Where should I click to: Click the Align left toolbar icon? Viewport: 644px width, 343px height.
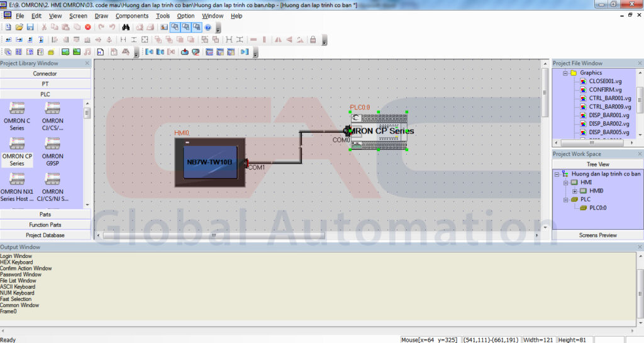pos(55,40)
